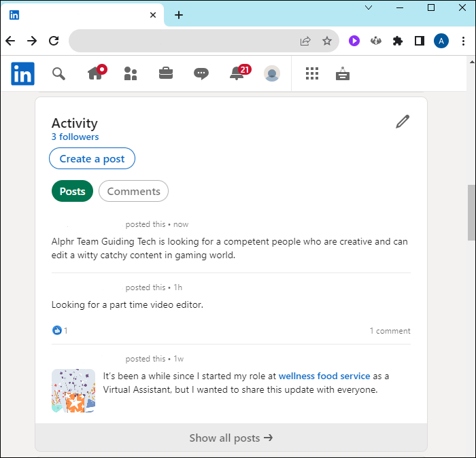476x458 pixels.
Task: Edit Activity section with the pencil icon
Action: 403,122
